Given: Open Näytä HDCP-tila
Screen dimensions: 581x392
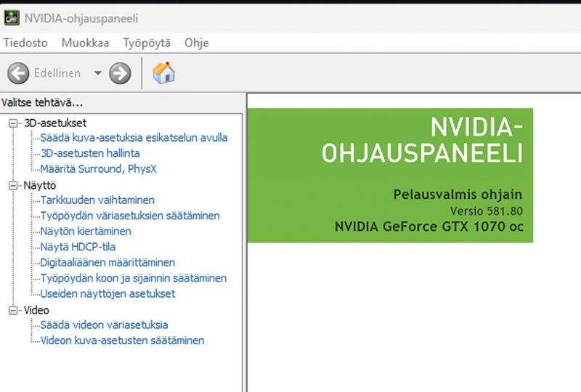Looking at the screenshot, I should tap(78, 247).
